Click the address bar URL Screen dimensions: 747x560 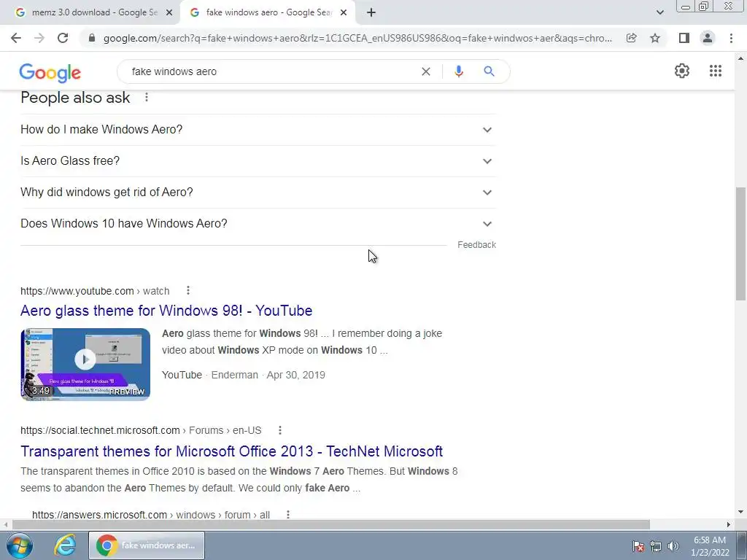click(x=357, y=38)
